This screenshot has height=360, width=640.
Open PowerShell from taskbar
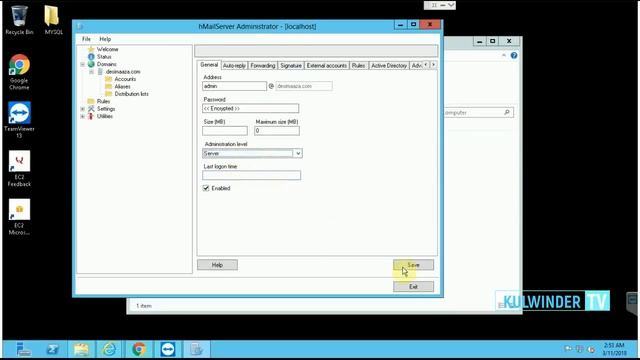[53, 349]
